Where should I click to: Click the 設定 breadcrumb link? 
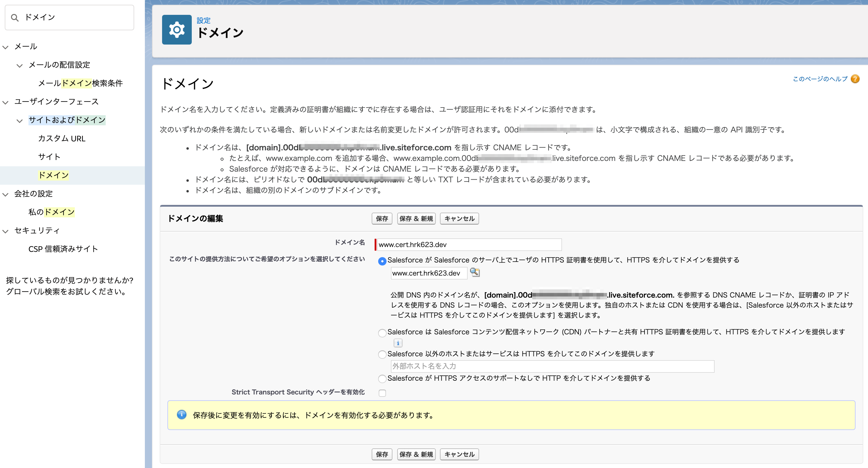[204, 20]
